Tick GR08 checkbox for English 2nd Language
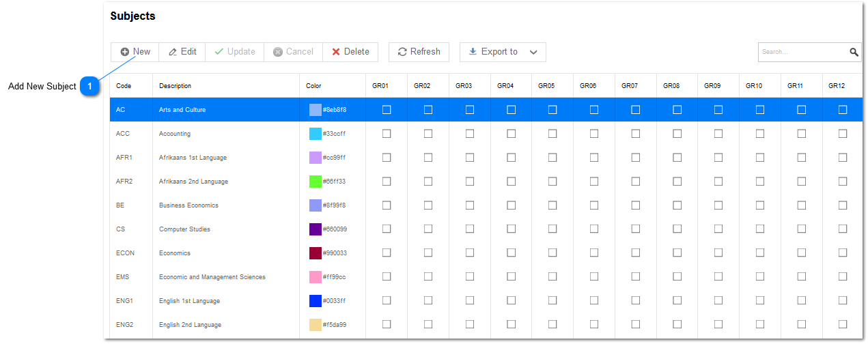Viewport: 868px width, 344px height. [x=677, y=324]
